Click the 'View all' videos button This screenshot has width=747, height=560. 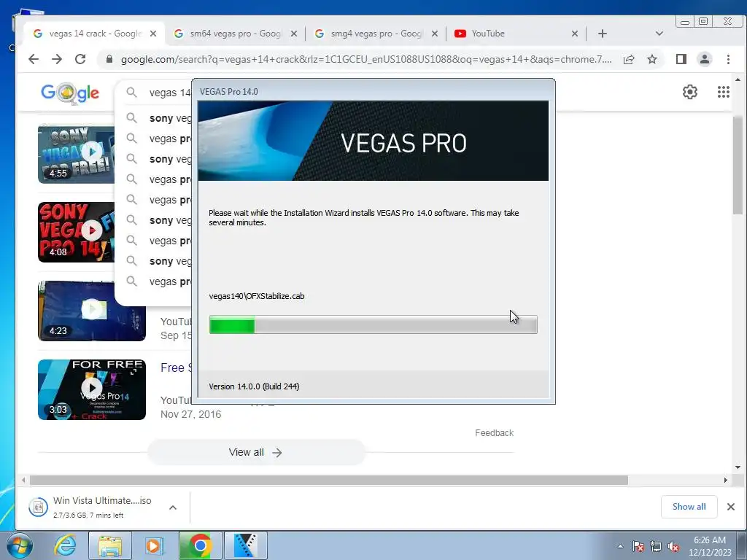point(256,452)
